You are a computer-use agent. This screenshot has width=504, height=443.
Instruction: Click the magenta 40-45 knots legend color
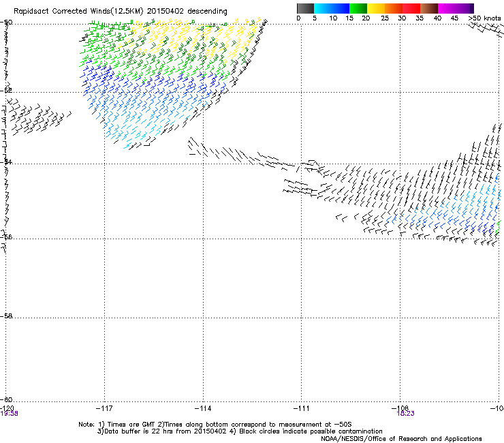pyautogui.click(x=447, y=8)
